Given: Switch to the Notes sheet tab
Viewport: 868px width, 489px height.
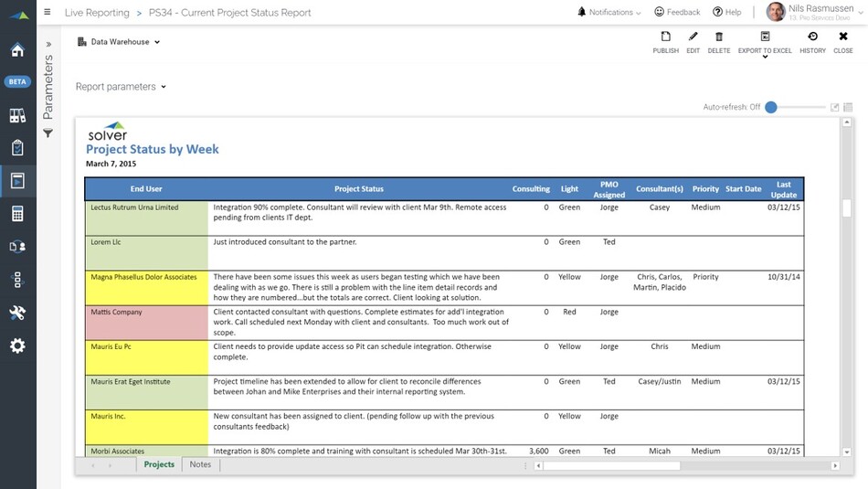Looking at the screenshot, I should click(x=200, y=464).
